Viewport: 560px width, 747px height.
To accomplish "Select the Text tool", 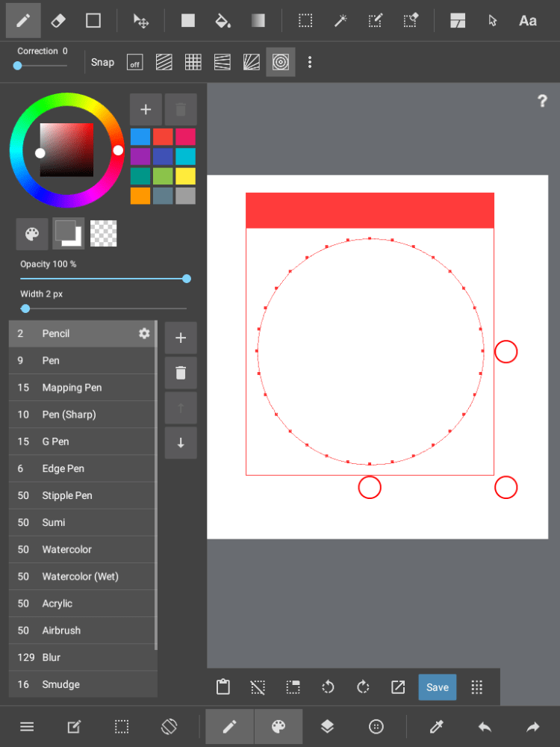I will [528, 20].
